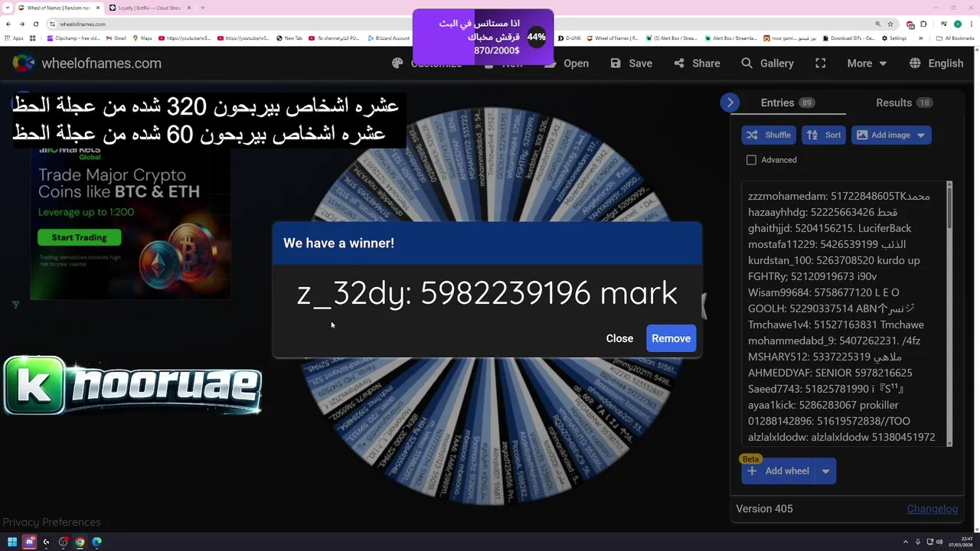Click Start Trading in the ad
Screen dimensions: 980x551
click(x=79, y=237)
